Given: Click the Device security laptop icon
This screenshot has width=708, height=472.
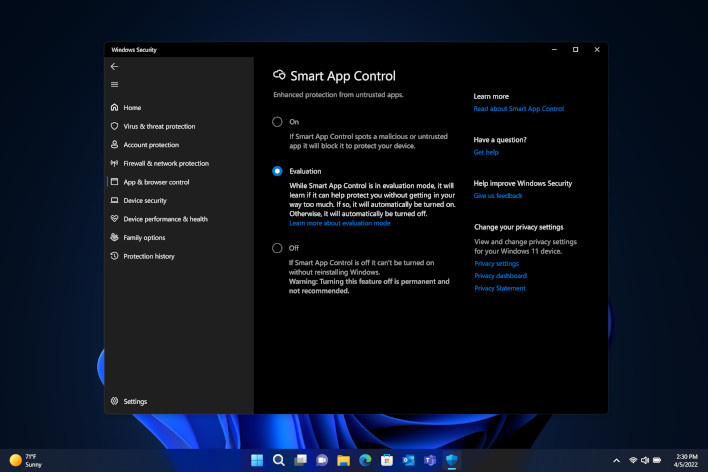Looking at the screenshot, I should [115, 200].
